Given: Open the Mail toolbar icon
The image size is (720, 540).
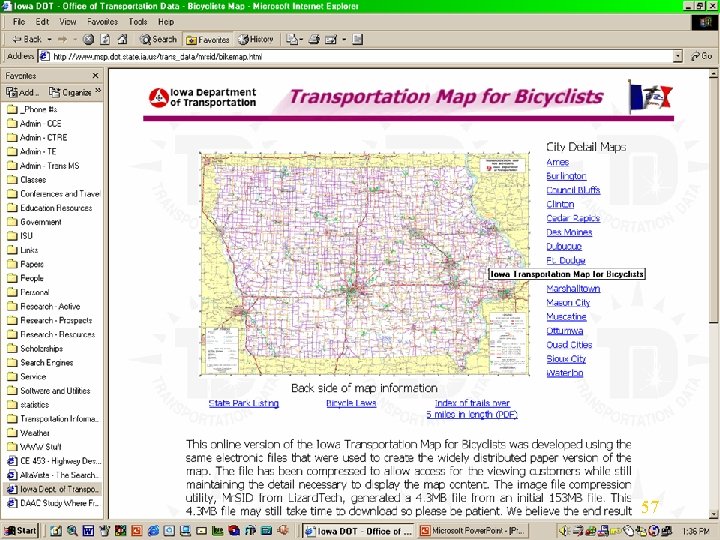Looking at the screenshot, I should tap(292, 39).
